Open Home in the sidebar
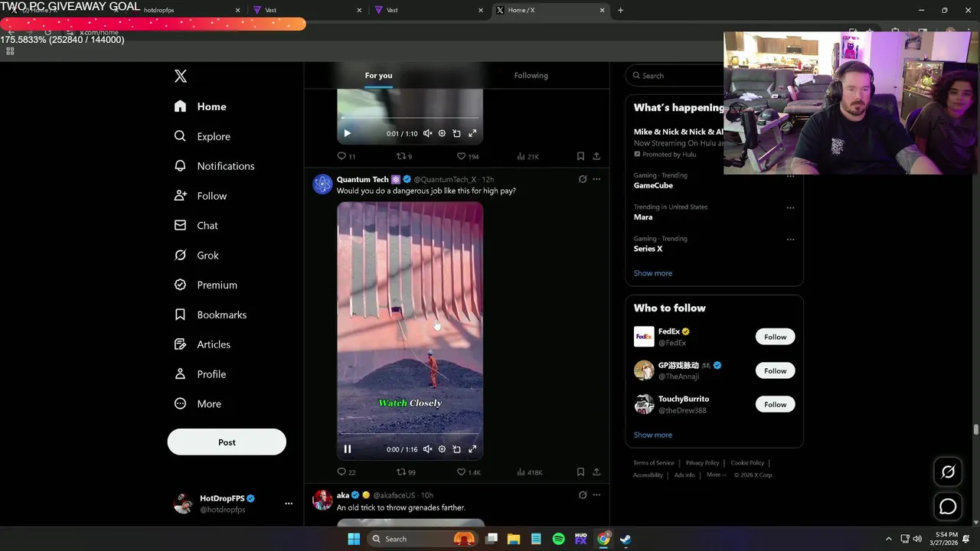Screen dimensions: 980x551 (201, 106)
